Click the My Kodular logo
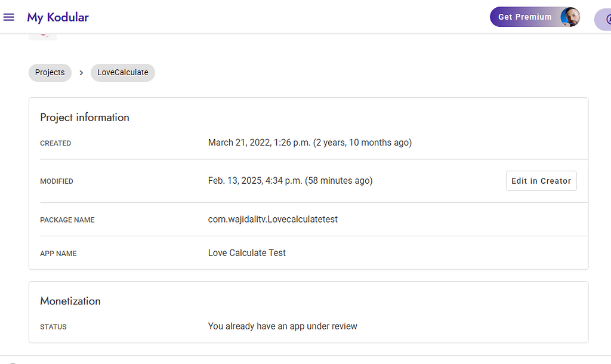Screen dimensions: 611x364 coord(58,17)
